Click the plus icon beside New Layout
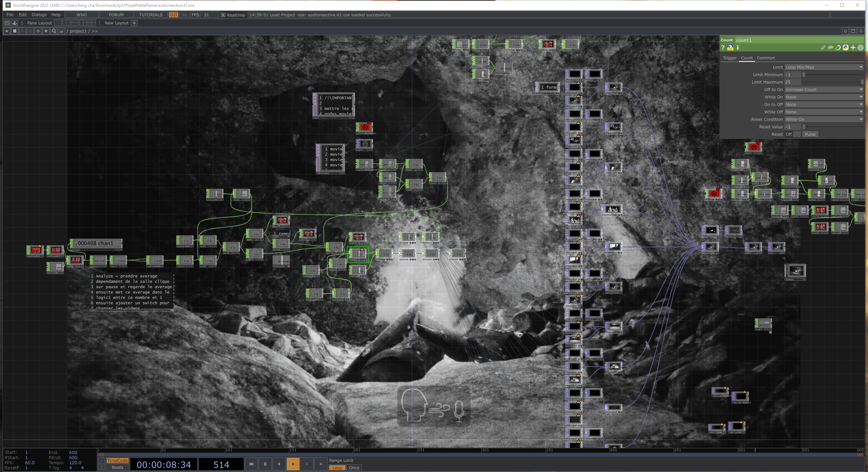Viewport: 868px width, 472px height. 134,23
